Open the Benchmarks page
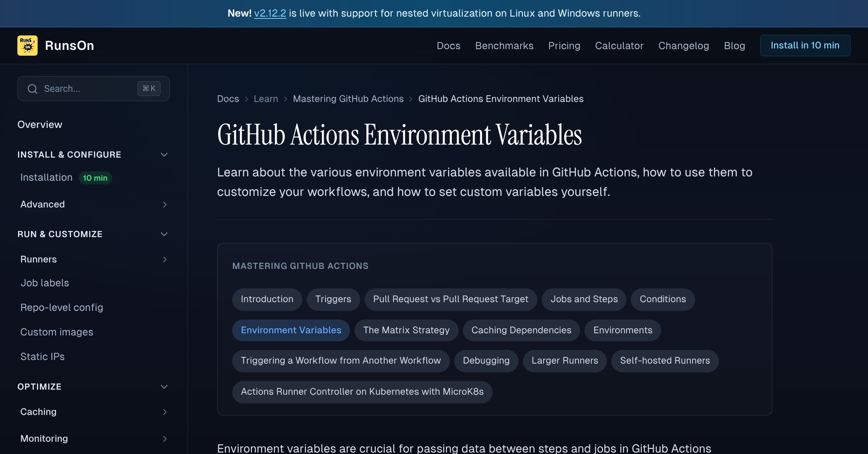This screenshot has width=868, height=454. point(505,46)
